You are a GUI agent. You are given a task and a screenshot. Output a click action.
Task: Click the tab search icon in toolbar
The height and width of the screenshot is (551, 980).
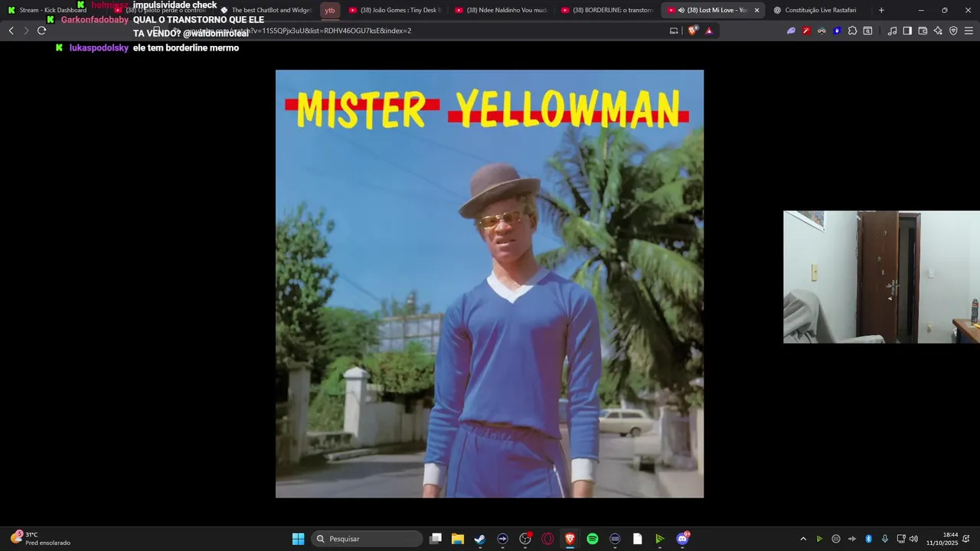[x=867, y=31]
